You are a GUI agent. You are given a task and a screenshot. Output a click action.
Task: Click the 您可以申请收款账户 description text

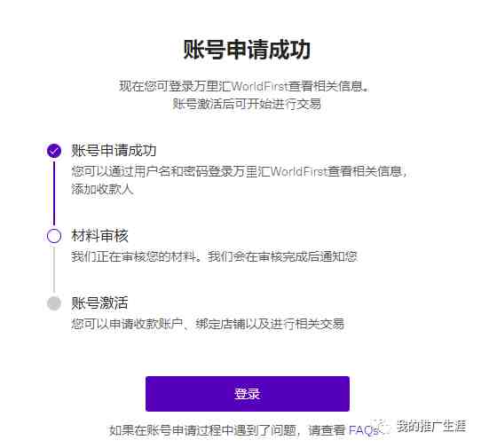tap(208, 324)
